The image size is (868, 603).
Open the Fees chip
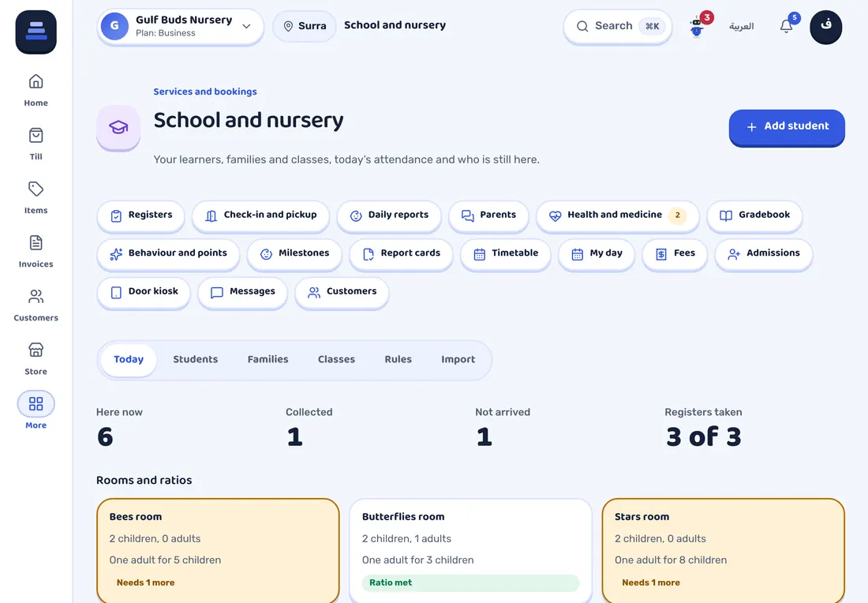(x=675, y=253)
